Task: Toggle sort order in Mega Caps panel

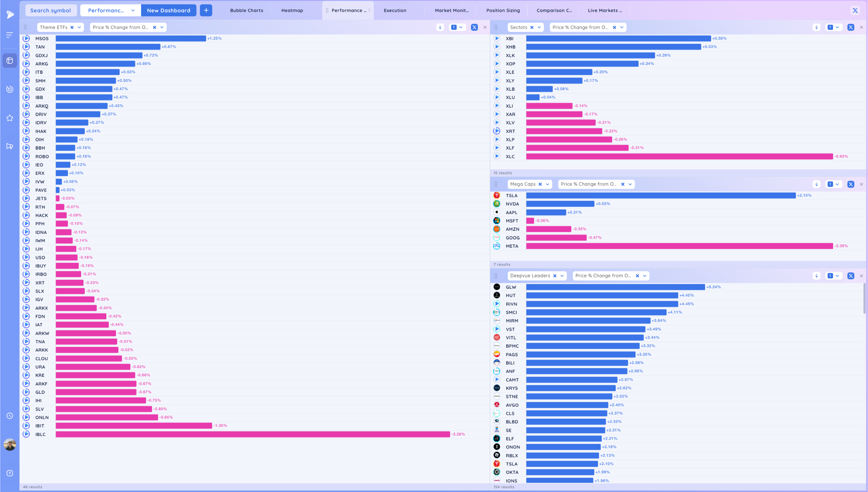Action: tap(816, 184)
